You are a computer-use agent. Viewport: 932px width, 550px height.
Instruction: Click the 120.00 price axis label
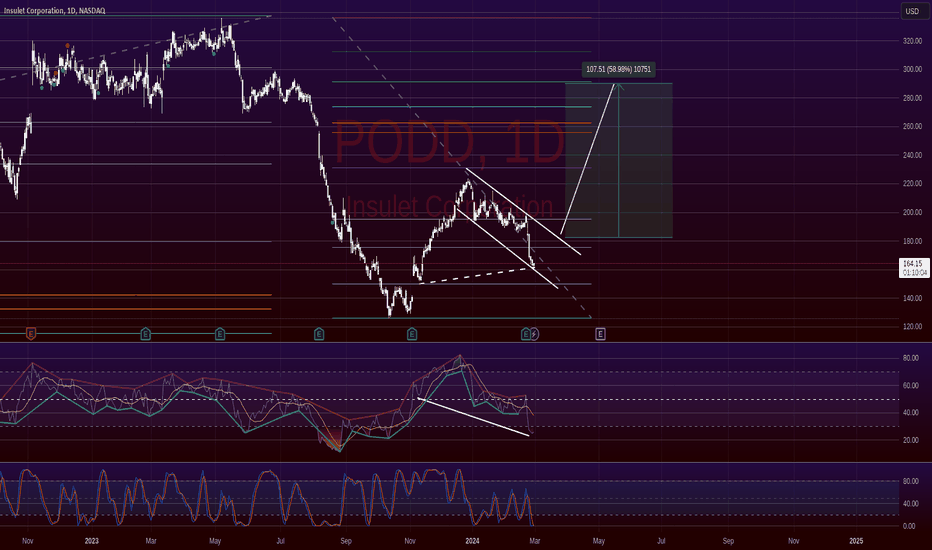click(912, 326)
